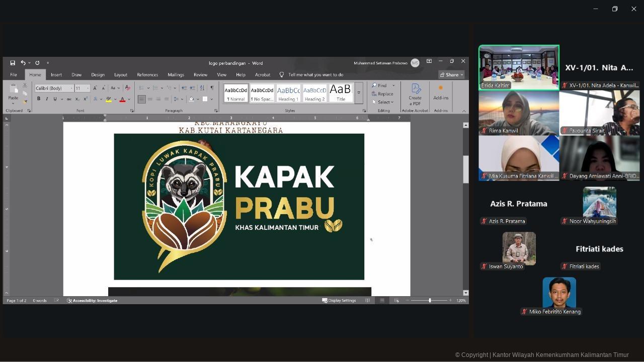
Task: Toggle Show/Hide paragraph marks
Action: tap(212, 88)
